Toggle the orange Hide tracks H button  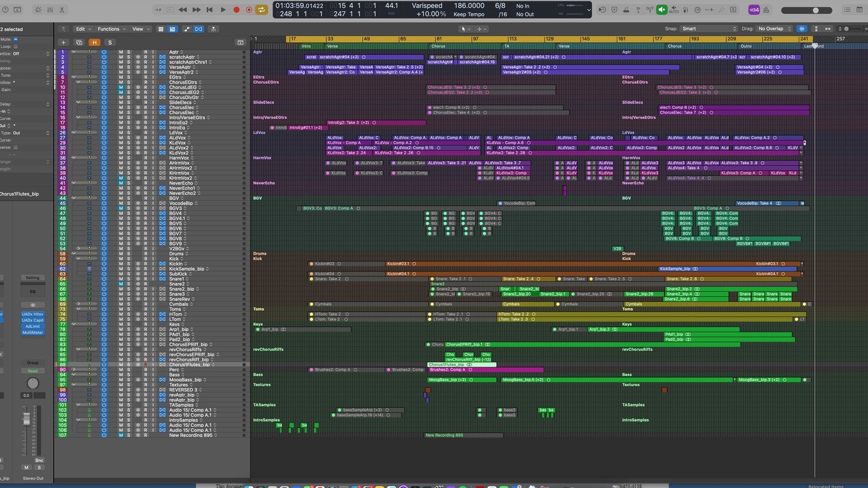click(95, 42)
